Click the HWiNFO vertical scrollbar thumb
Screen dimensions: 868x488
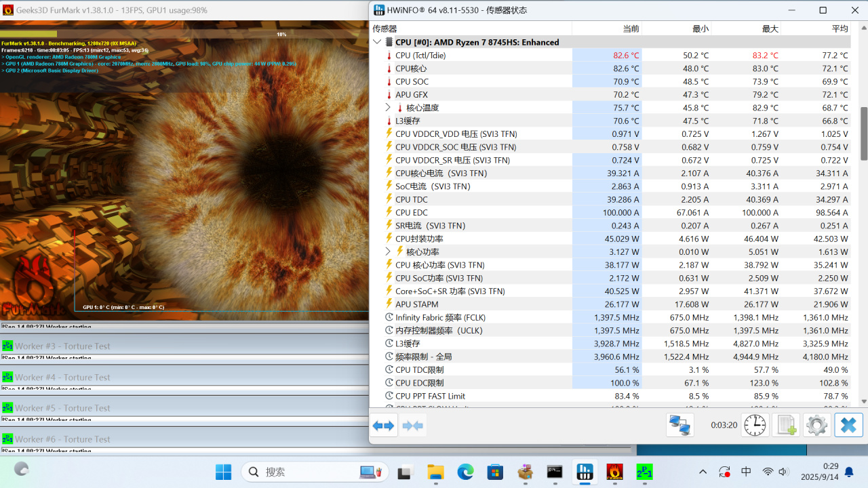click(864, 134)
